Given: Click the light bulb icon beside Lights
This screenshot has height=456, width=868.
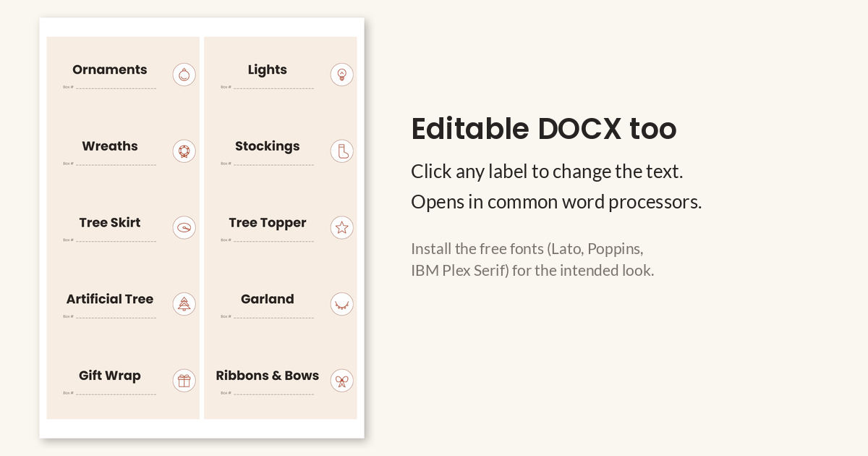Looking at the screenshot, I should click(342, 75).
